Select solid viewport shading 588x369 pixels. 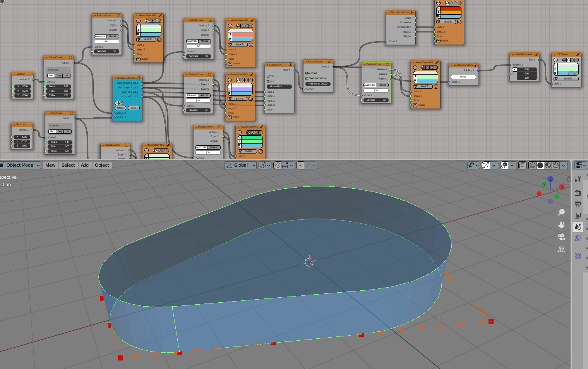[x=540, y=166]
